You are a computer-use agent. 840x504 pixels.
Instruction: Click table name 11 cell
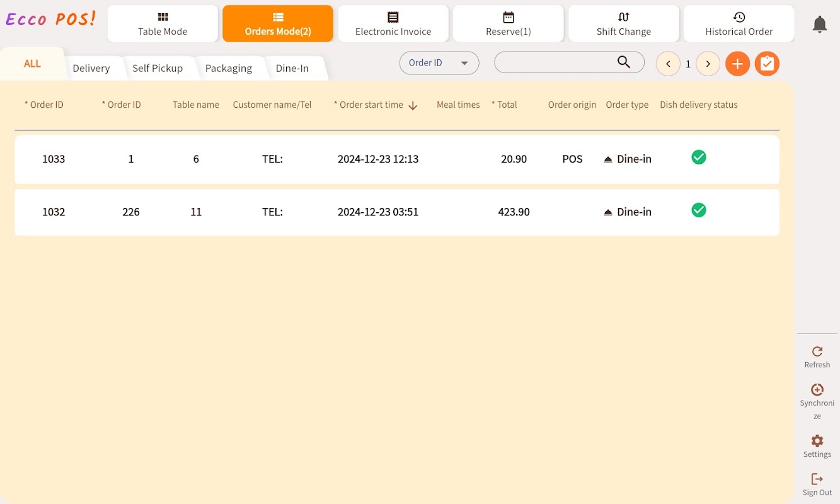(196, 212)
